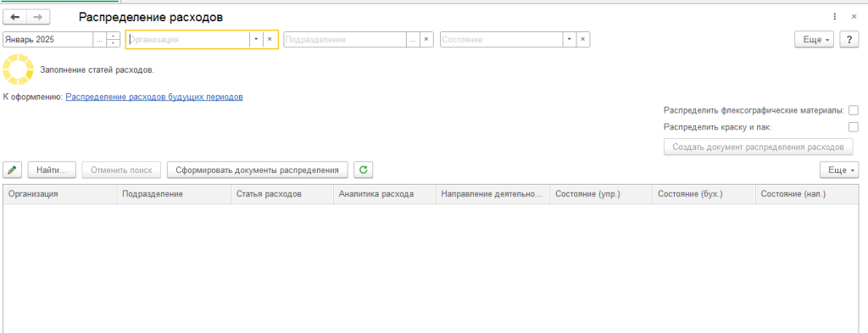Viewport: 868px width, 333px height.
Task: Go back with the left arrow button
Action: pyautogui.click(x=15, y=17)
